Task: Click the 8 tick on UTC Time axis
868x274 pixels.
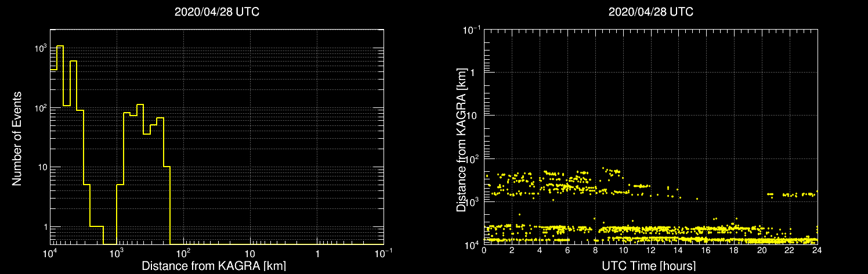Action: pos(595,250)
